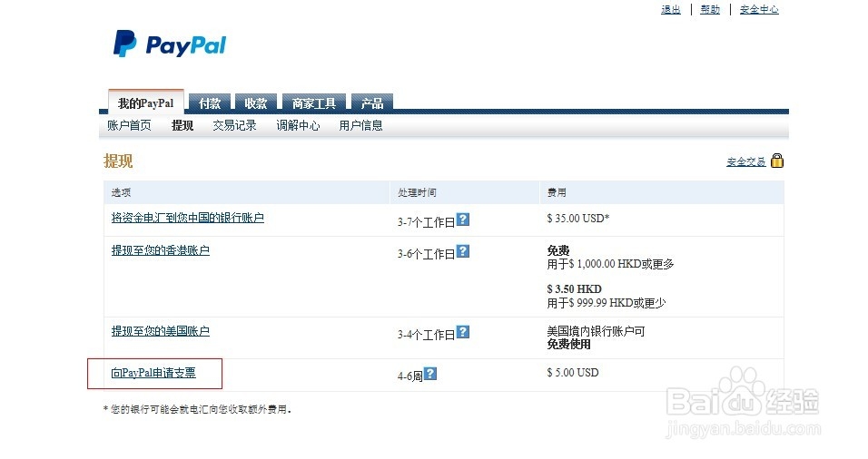
Task: Click the 帮助 help link
Action: [x=710, y=9]
